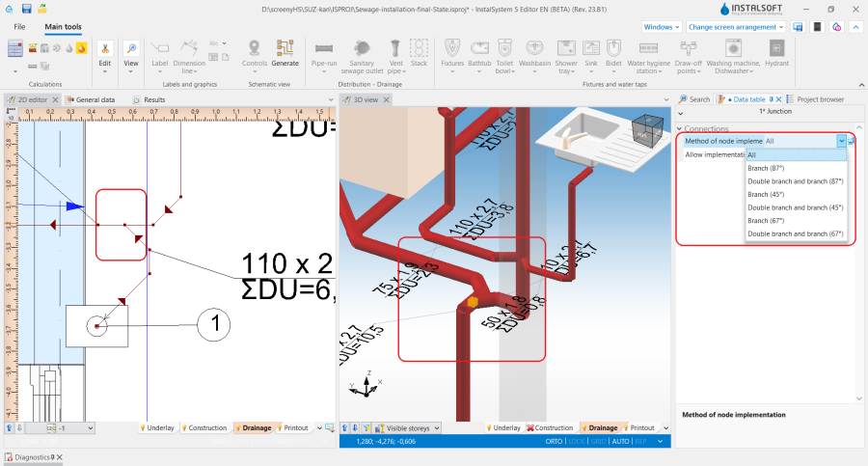
Task: Toggle Underlay layer in 2D editor
Action: (x=156, y=427)
